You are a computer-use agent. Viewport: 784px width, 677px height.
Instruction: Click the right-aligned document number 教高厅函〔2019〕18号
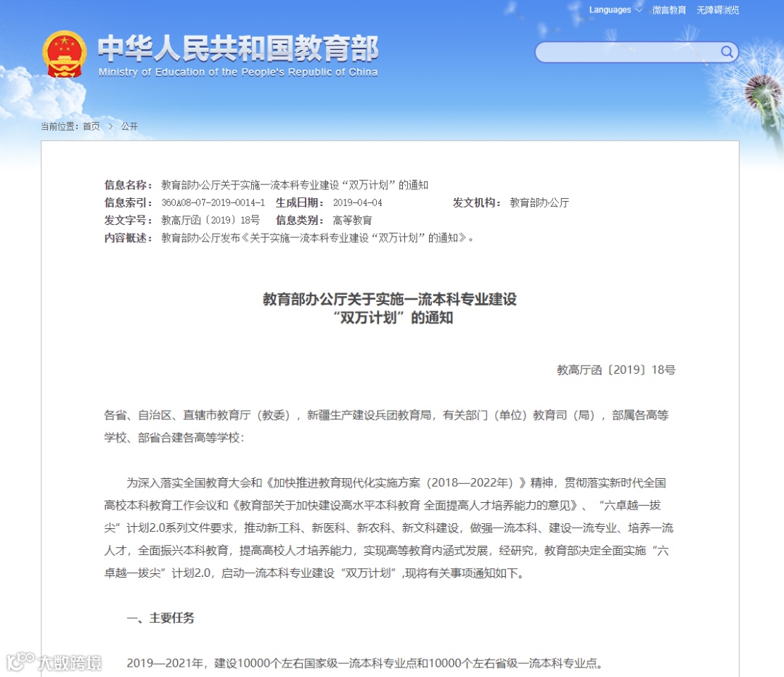(616, 370)
